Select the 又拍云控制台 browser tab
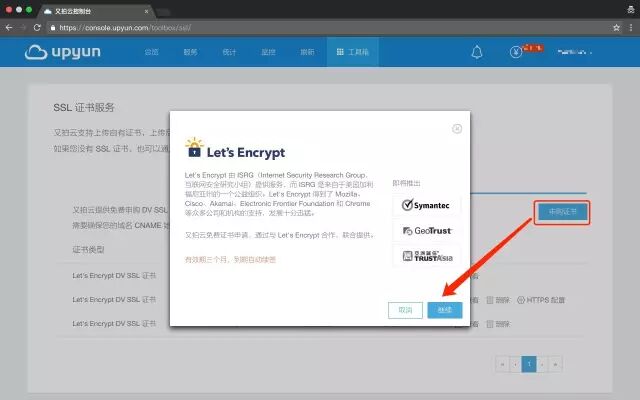This screenshot has width=640, height=400. click(96, 11)
